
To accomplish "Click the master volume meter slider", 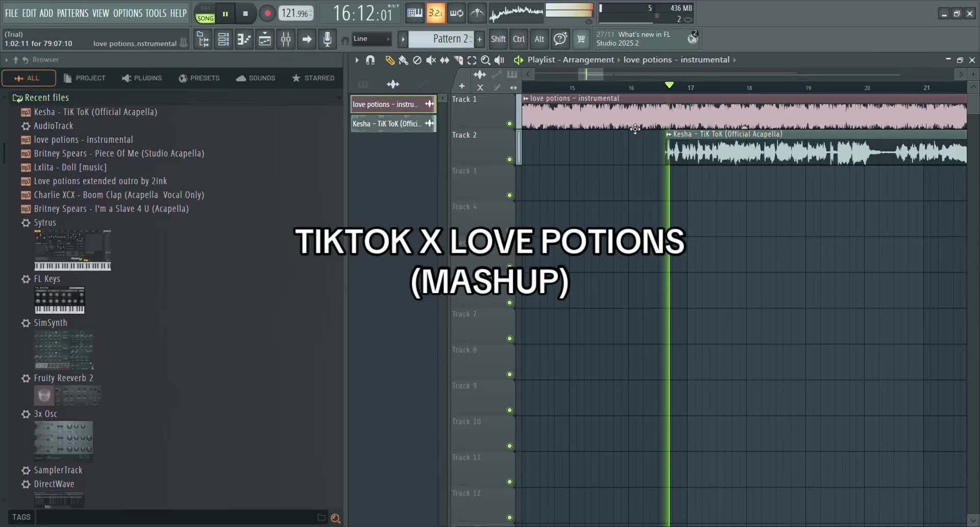I will (x=569, y=10).
